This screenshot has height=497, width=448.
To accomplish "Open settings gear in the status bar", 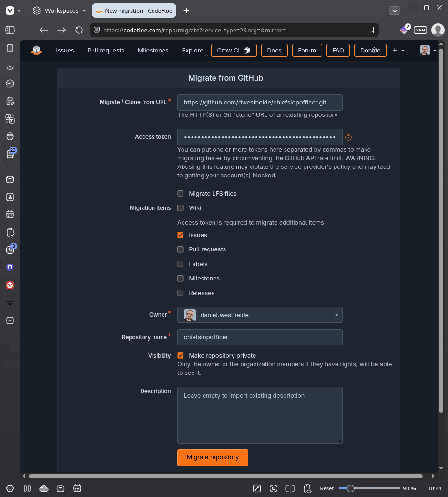I will click(x=10, y=488).
